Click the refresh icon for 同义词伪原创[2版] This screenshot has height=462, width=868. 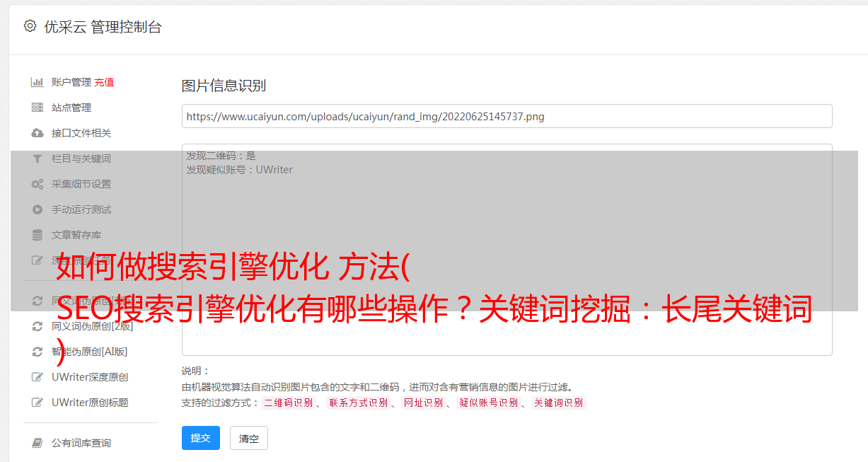click(x=37, y=326)
